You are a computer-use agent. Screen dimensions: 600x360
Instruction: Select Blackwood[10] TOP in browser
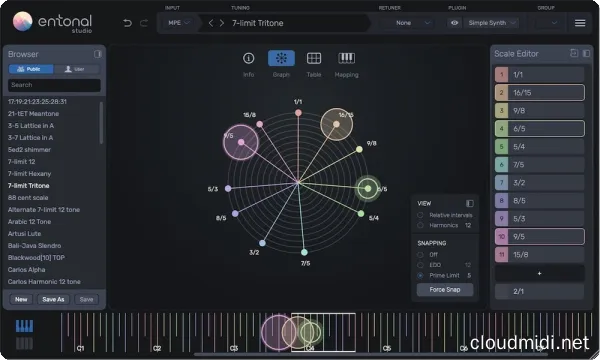(36, 257)
